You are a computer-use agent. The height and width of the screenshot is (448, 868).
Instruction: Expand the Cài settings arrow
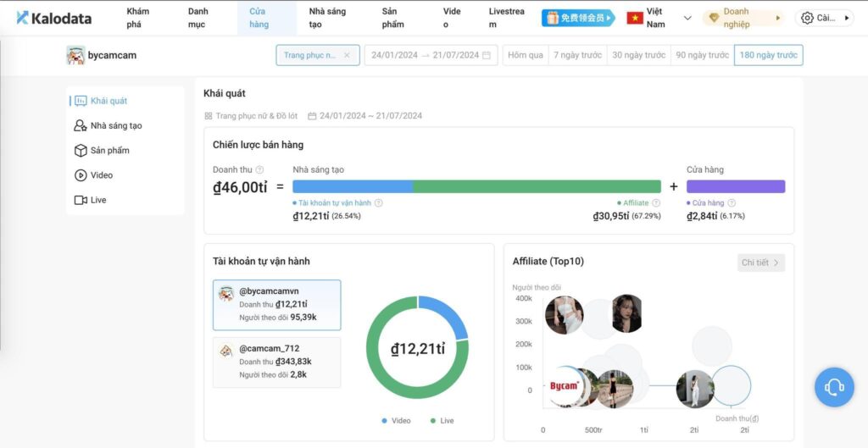(847, 18)
